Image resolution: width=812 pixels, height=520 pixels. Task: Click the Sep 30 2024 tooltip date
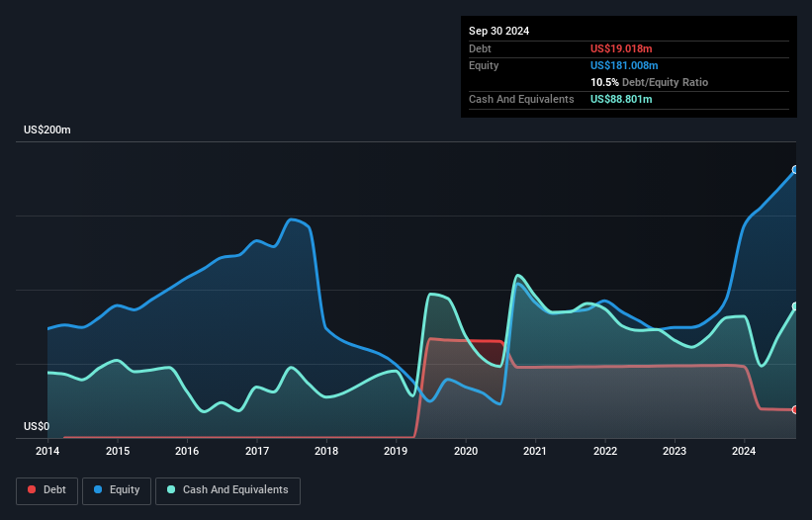tap(498, 31)
